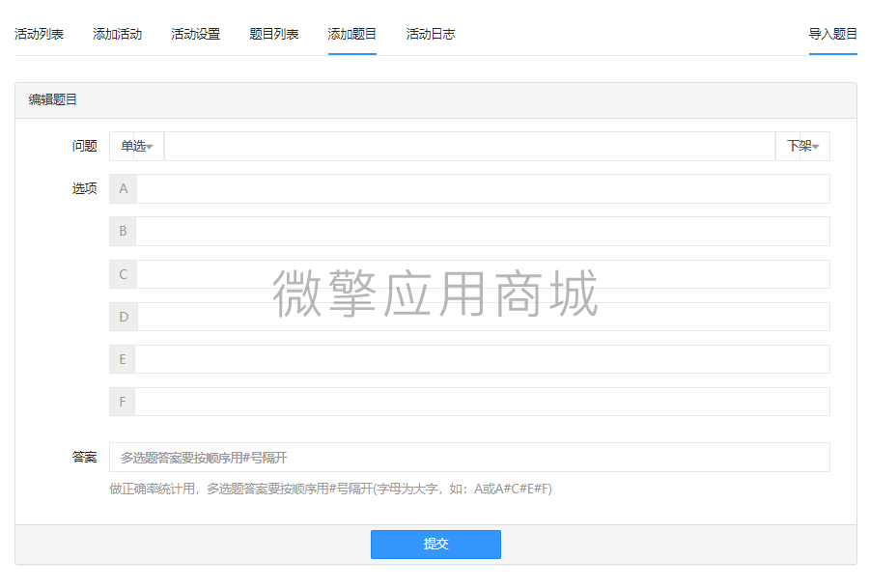Click the 问题 label text
Screen dimensions: 870x588
click(84, 147)
